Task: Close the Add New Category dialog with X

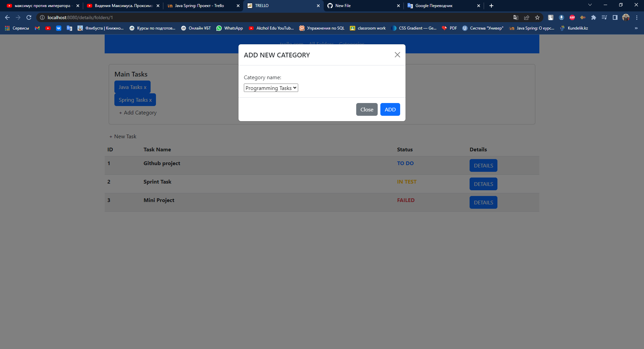Action: [397, 55]
